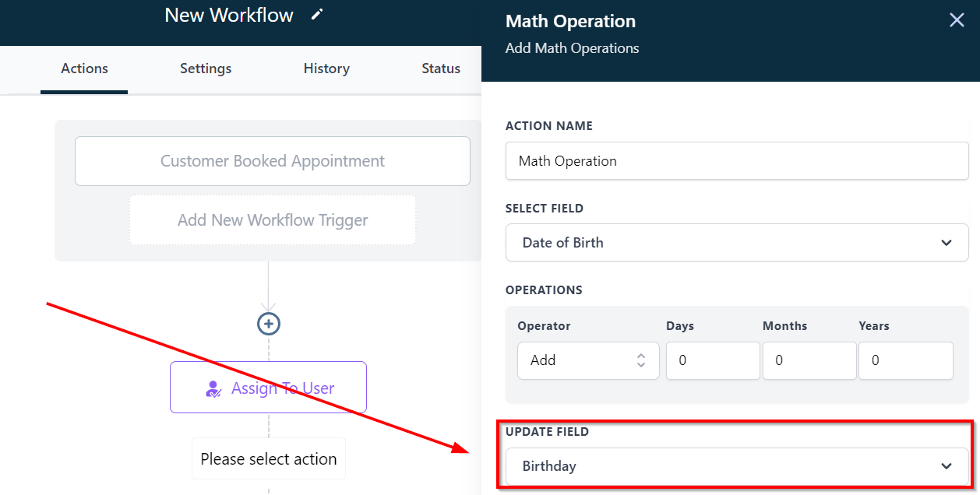The height and width of the screenshot is (495, 980).
Task: Click the Please select action box
Action: tap(269, 459)
